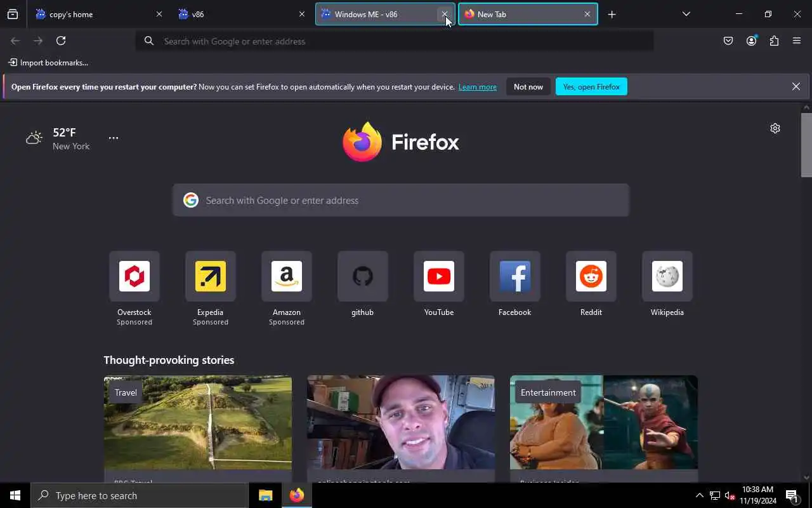
Task: Open the weather widget options ellipsis
Action: click(x=114, y=138)
